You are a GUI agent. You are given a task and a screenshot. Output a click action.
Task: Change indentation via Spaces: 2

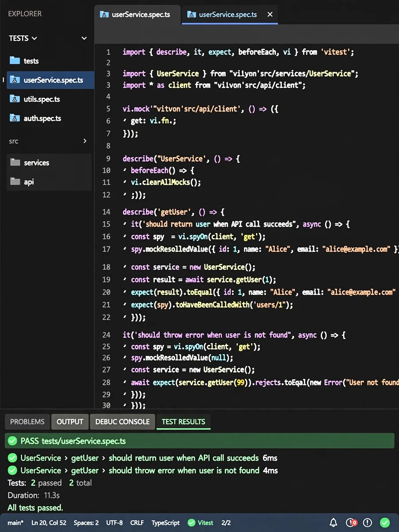[x=86, y=523]
